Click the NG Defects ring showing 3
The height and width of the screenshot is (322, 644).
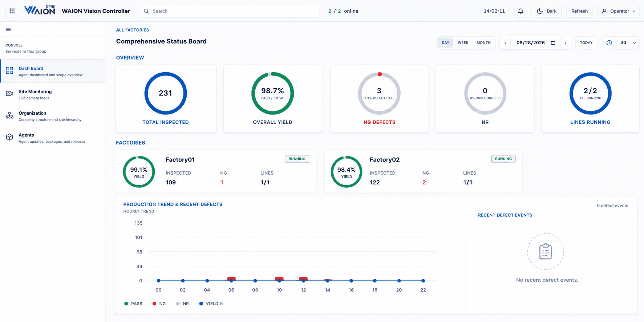(x=379, y=93)
